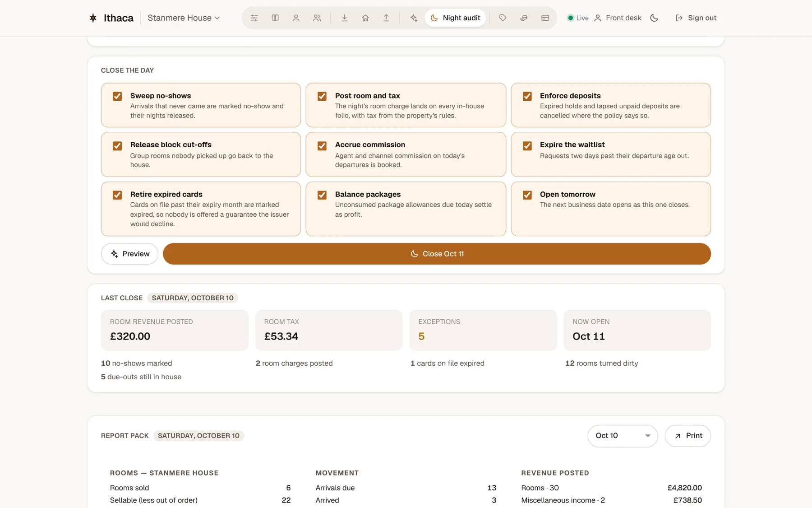This screenshot has height=508, width=812.
Task: Click the Preview button
Action: [x=130, y=254]
